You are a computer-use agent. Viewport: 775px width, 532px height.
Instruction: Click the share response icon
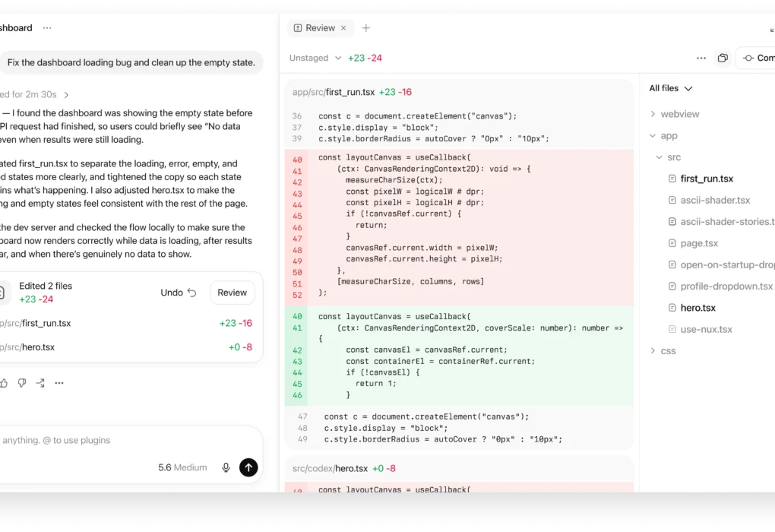pos(40,383)
